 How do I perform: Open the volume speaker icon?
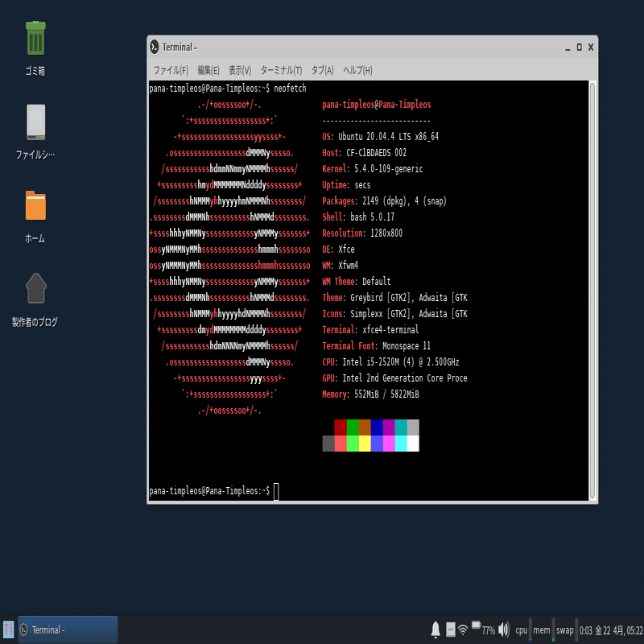pos(504,630)
